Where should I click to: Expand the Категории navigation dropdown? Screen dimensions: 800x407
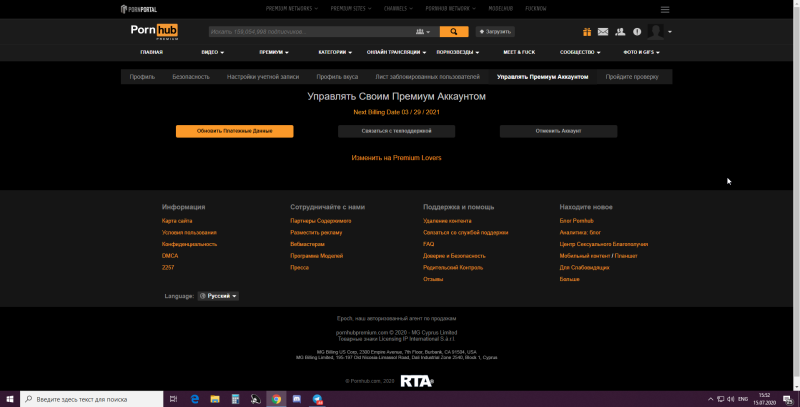click(x=335, y=52)
